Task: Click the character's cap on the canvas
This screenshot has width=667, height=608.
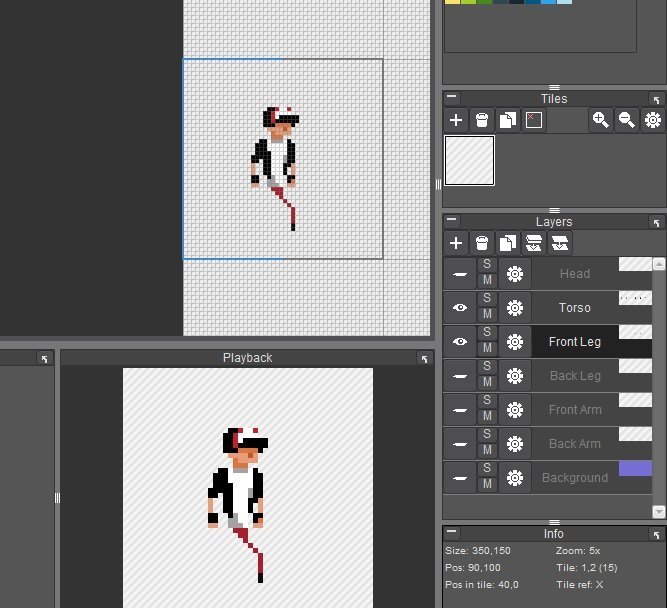Action: tap(282, 117)
